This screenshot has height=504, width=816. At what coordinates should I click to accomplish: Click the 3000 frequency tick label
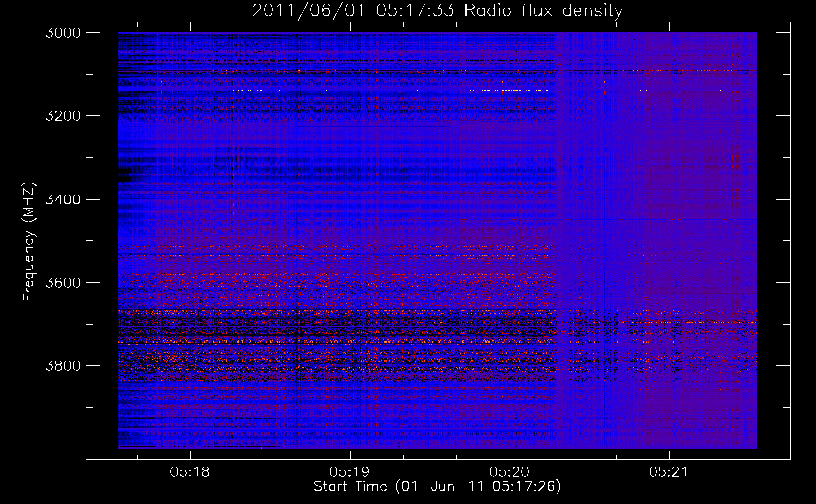63,33
